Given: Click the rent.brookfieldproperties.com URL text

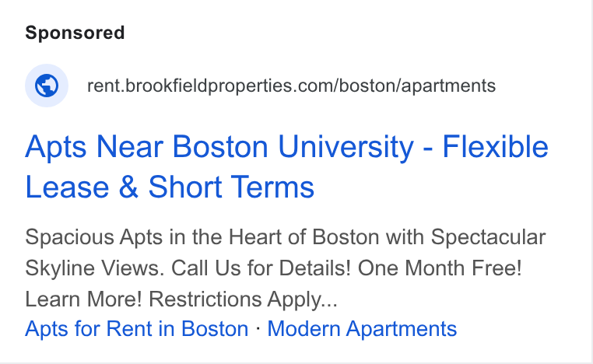Looking at the screenshot, I should (291, 86).
